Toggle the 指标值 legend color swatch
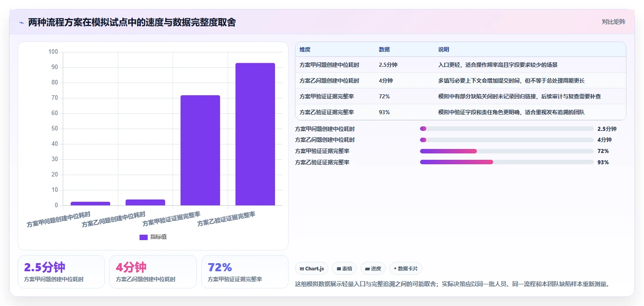This screenshot has width=644, height=306. (x=144, y=237)
